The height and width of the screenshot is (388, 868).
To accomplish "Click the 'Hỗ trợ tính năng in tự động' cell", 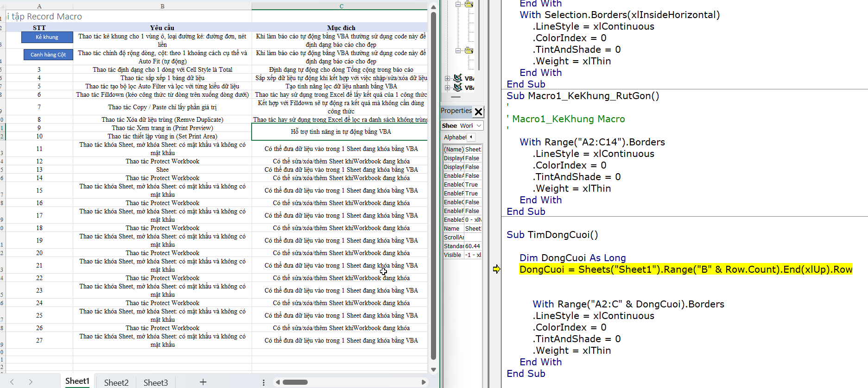I will point(341,131).
